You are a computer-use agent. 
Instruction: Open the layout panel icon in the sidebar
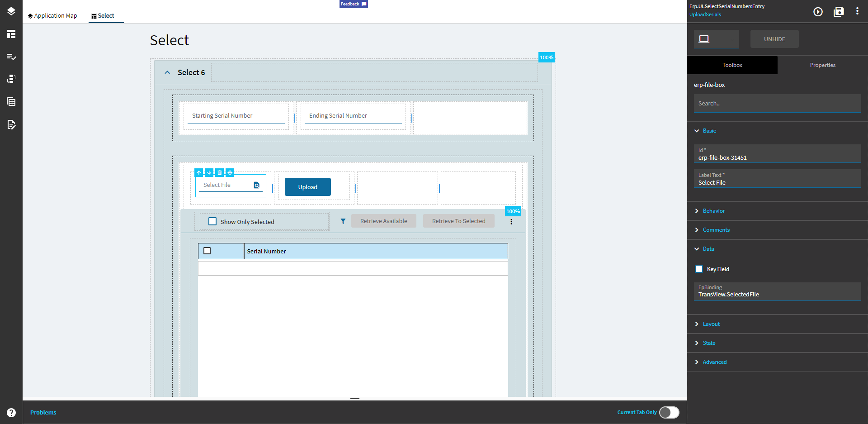pos(11,34)
